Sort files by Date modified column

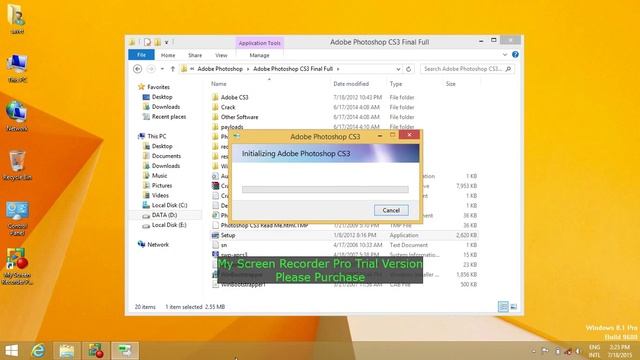(x=351, y=84)
